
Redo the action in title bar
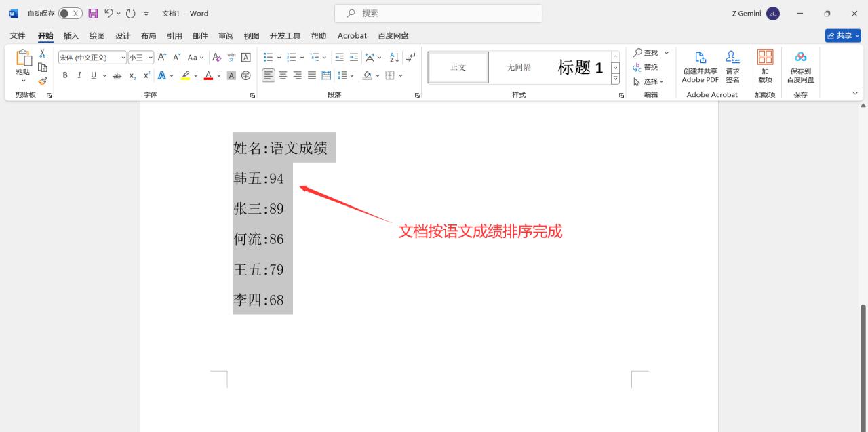[131, 14]
